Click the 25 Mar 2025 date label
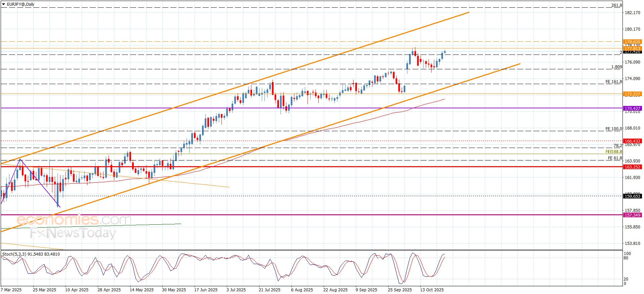 coord(44,290)
